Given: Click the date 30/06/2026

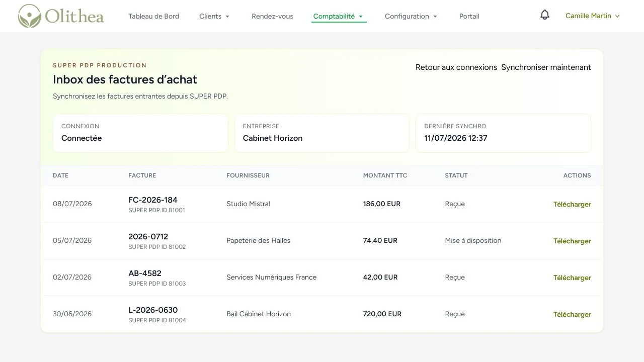Looking at the screenshot, I should point(72,314).
